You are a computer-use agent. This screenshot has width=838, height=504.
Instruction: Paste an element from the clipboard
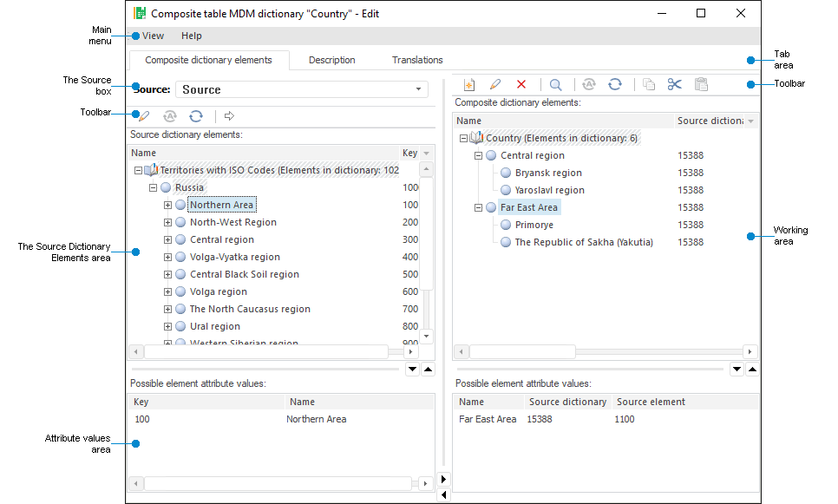coord(701,84)
